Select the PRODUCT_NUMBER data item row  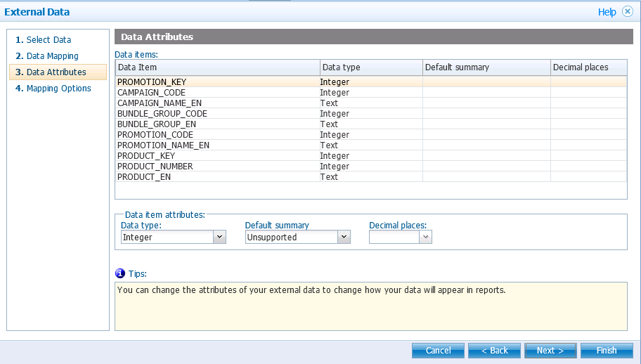[x=371, y=167]
